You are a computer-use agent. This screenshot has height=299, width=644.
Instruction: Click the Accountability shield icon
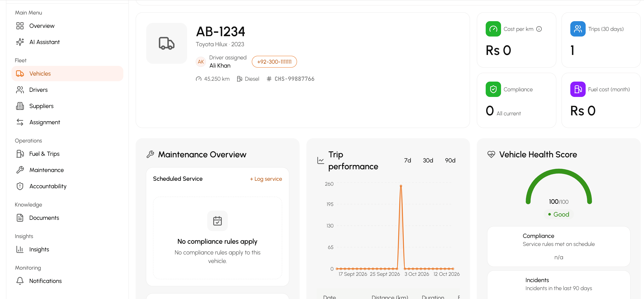click(20, 186)
